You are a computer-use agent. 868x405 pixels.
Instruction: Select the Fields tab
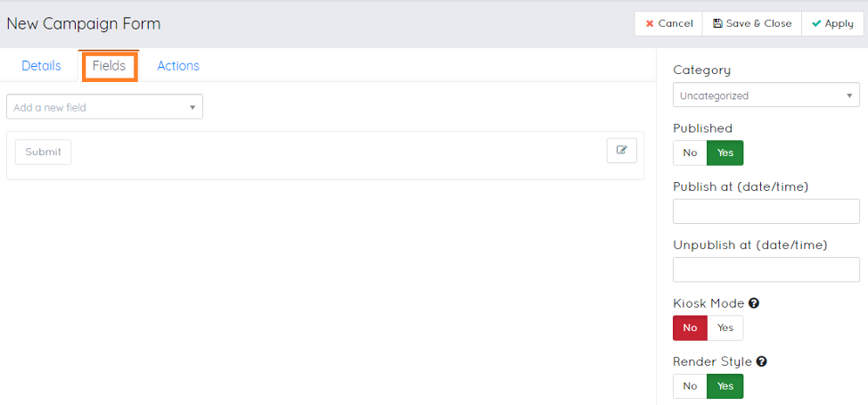(x=109, y=66)
